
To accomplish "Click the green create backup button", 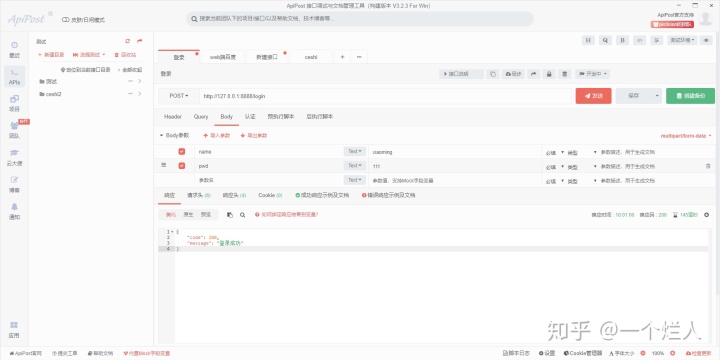I will (x=690, y=96).
